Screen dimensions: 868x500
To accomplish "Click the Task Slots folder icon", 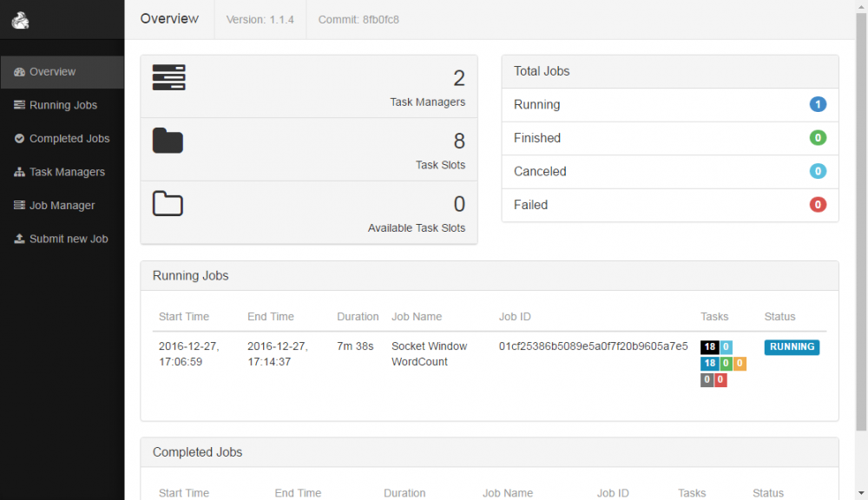I will pyautogui.click(x=168, y=141).
